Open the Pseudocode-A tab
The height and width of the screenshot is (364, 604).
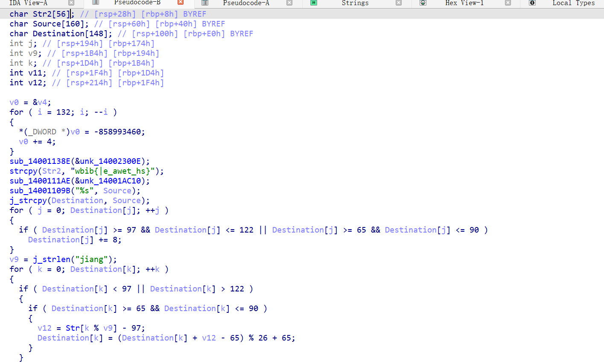pyautogui.click(x=246, y=3)
